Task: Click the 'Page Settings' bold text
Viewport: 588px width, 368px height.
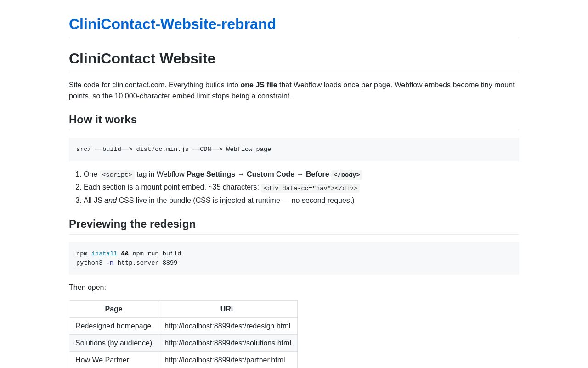Action: coord(211,174)
